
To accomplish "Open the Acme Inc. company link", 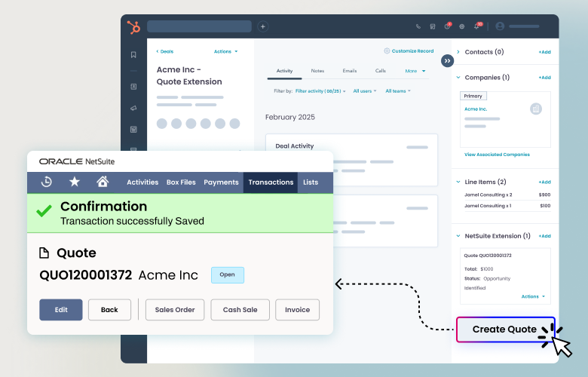I will tap(476, 109).
